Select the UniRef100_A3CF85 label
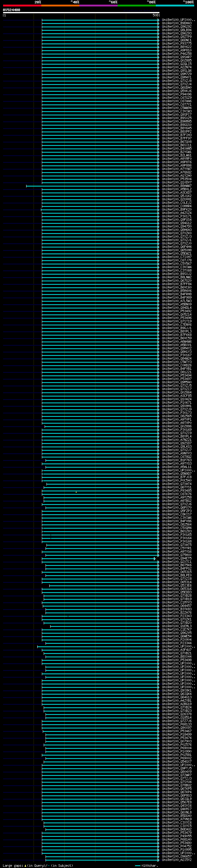Viewport: 197px width, 868px height. (177, 396)
